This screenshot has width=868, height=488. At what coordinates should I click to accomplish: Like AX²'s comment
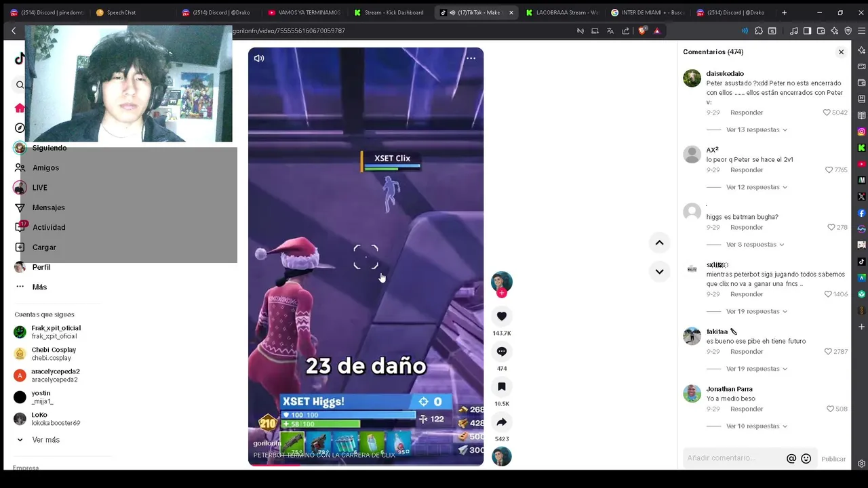829,170
